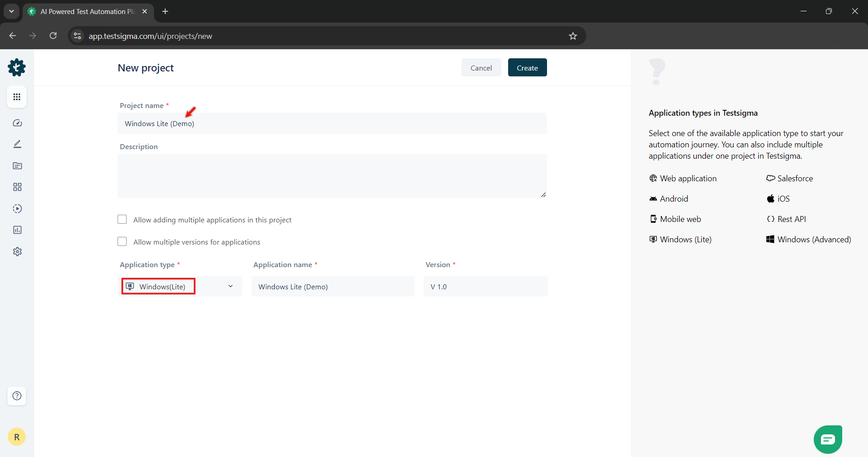Open the four-squares add-ons icon in sidebar
Viewport: 868px width, 457px height.
[x=17, y=187]
